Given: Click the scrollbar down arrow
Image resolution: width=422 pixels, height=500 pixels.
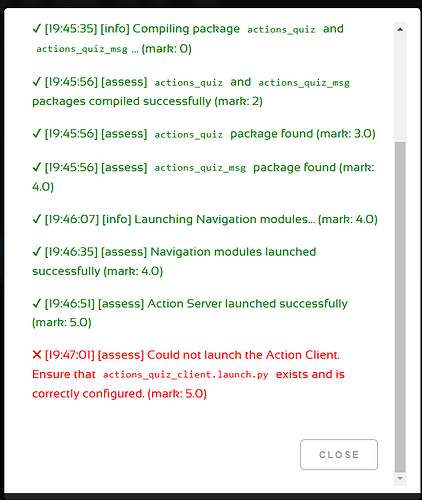Looking at the screenshot, I should pyautogui.click(x=400, y=479).
